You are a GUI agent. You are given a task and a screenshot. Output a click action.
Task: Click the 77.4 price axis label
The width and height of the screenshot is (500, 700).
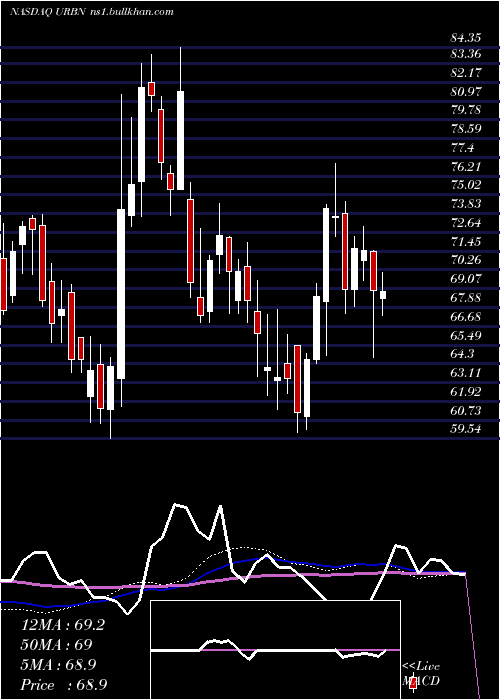pos(462,148)
